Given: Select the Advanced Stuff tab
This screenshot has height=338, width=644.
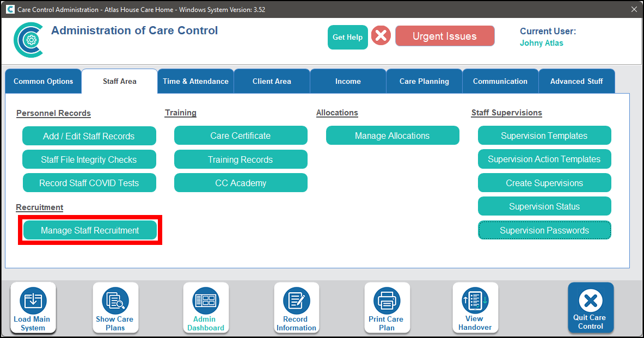Looking at the screenshot, I should tap(576, 81).
